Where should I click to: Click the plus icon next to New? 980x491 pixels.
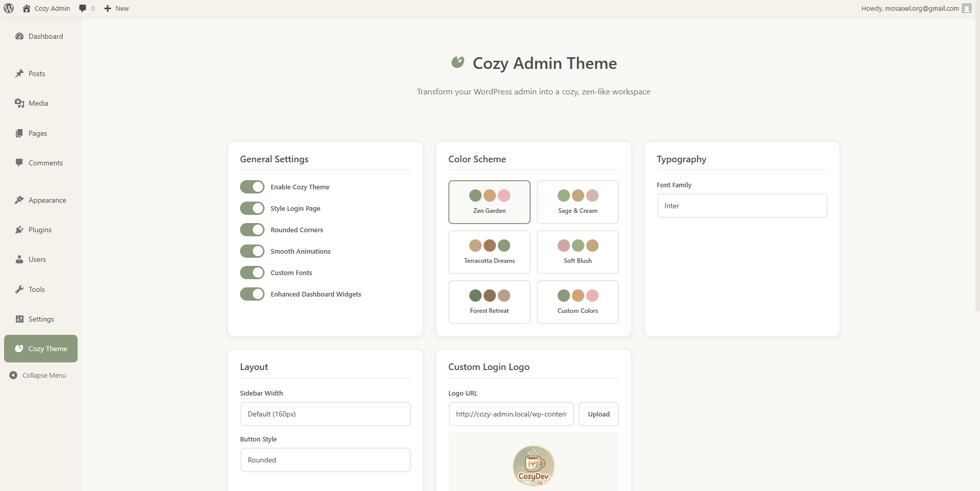[107, 8]
